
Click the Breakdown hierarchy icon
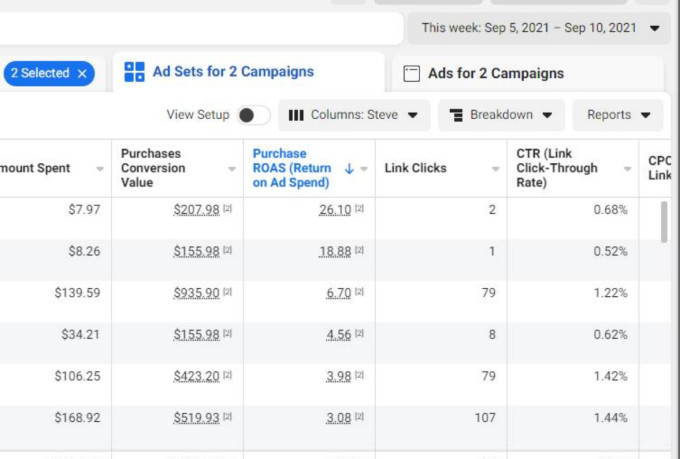(x=456, y=115)
